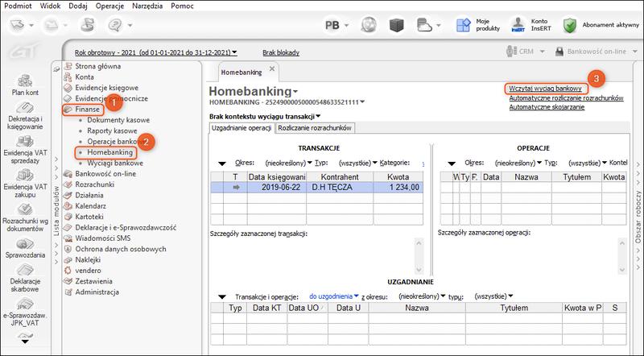Click Wczytaj wyciąg bankowy link

(546, 89)
